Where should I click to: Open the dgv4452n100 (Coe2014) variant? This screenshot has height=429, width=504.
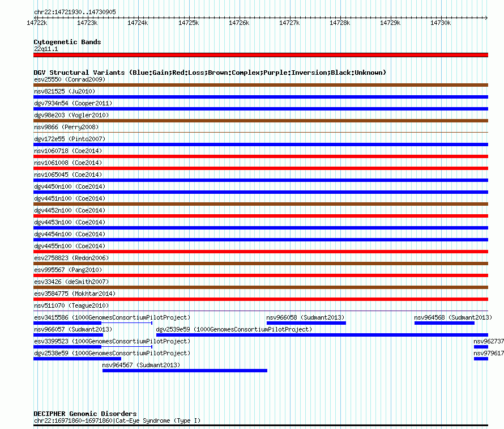coord(70,210)
